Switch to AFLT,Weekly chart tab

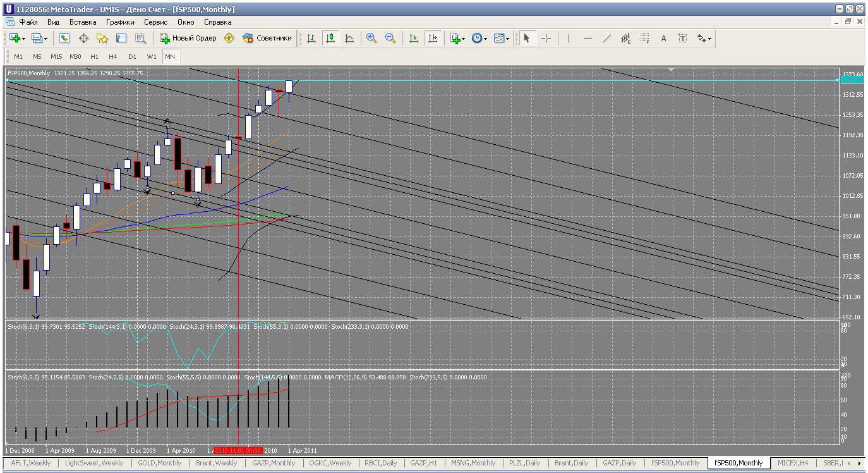[31, 463]
